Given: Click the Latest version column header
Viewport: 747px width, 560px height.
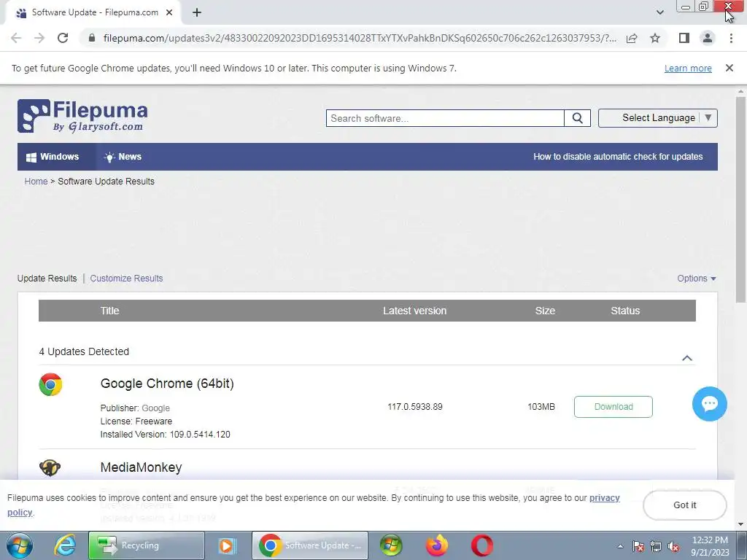Looking at the screenshot, I should [x=414, y=311].
